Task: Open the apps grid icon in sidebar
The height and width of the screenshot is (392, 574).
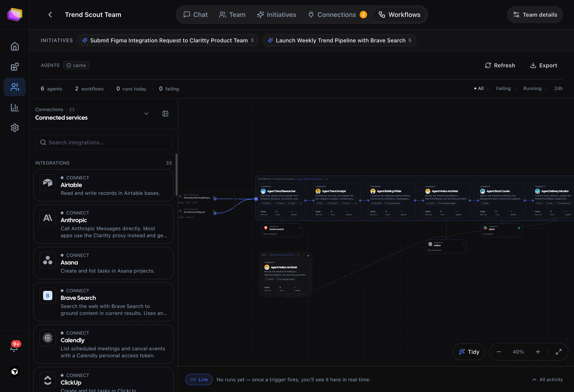Action: coord(15,67)
